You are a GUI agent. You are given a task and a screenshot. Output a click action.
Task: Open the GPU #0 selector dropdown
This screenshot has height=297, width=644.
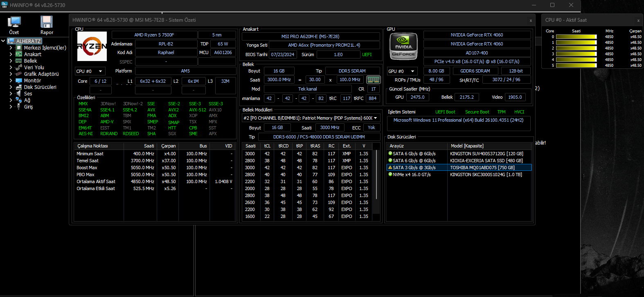pyautogui.click(x=402, y=71)
